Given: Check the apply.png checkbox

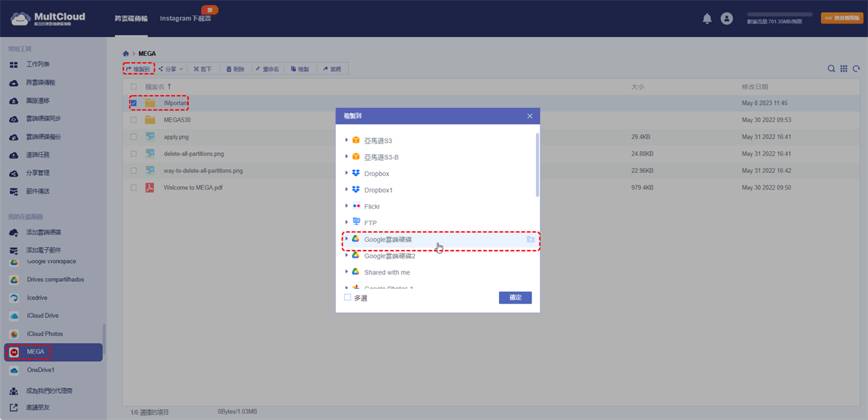Looking at the screenshot, I should click(134, 136).
